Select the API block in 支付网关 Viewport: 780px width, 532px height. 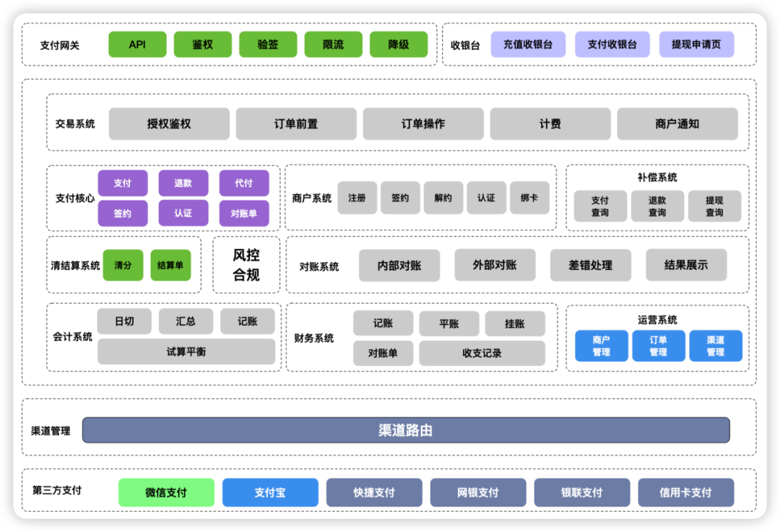[x=137, y=44]
